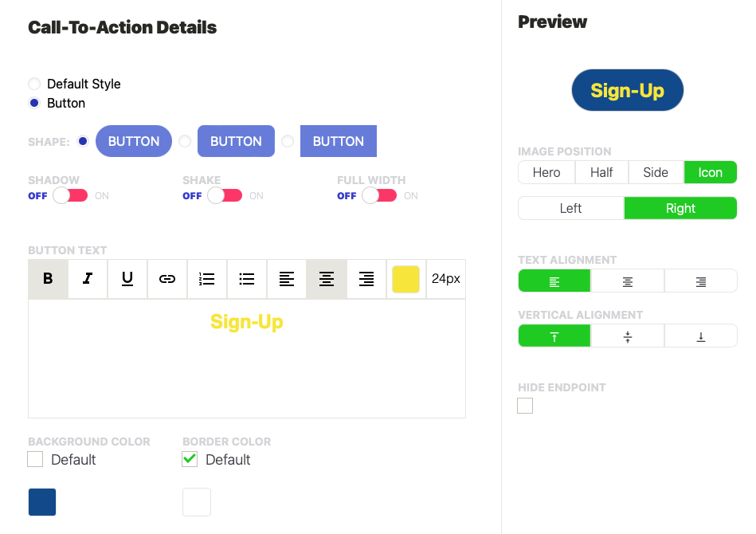
Task: Insert a hyperlink in button text
Action: [167, 279]
